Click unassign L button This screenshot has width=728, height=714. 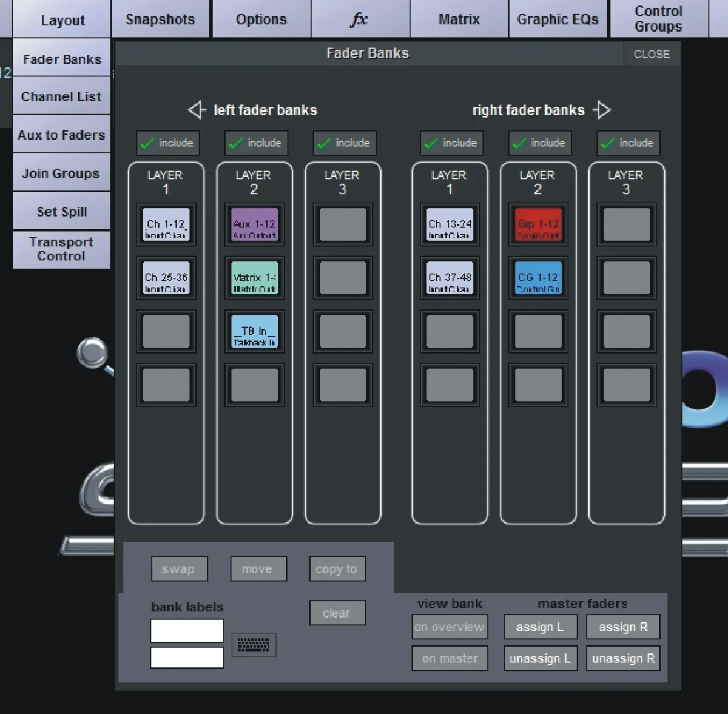point(541,658)
